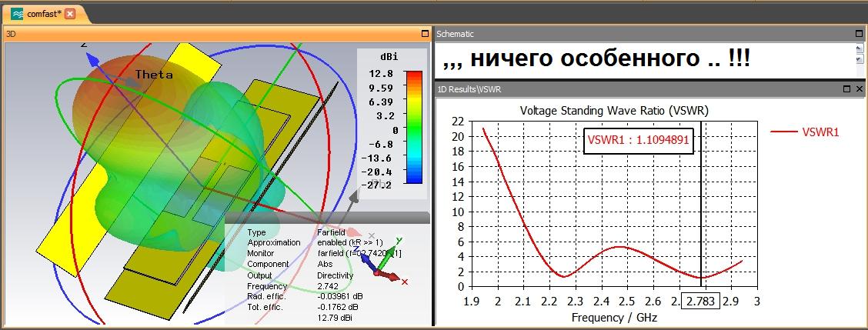Click the Voltage Standing Wave Ratio plot title
868x330 pixels.
615,111
